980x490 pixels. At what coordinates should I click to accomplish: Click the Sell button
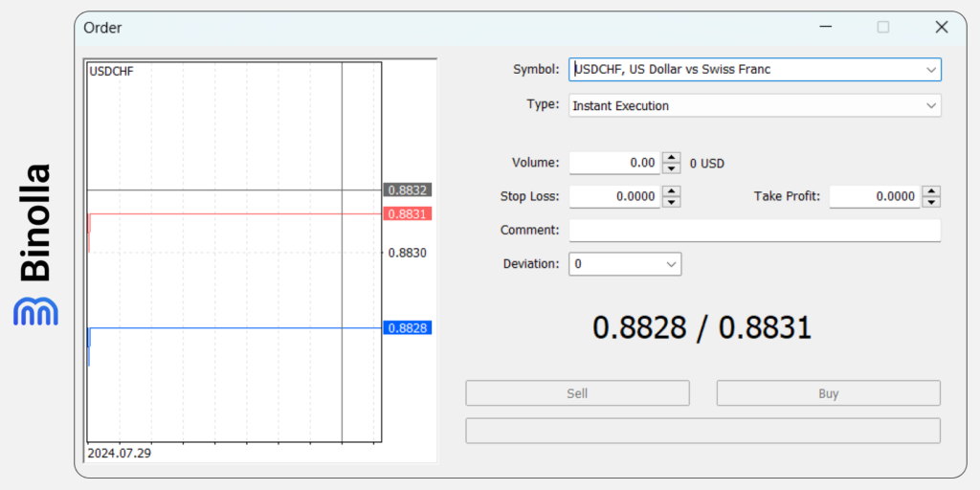tap(577, 393)
